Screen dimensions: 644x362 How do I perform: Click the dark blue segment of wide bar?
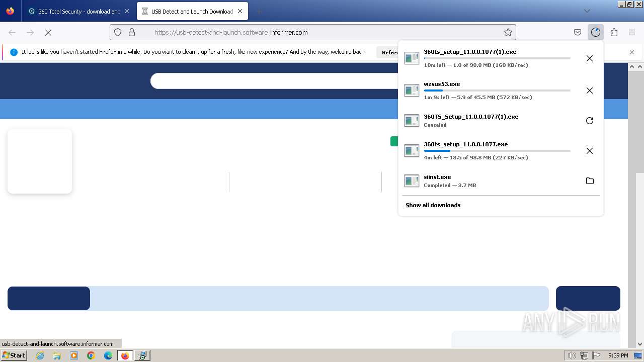(x=49, y=299)
